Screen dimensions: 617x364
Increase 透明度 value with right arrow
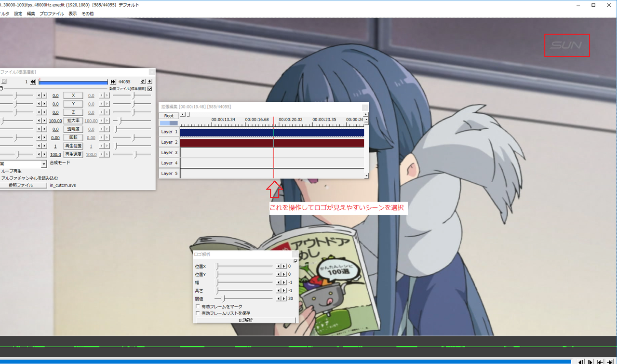coord(44,129)
